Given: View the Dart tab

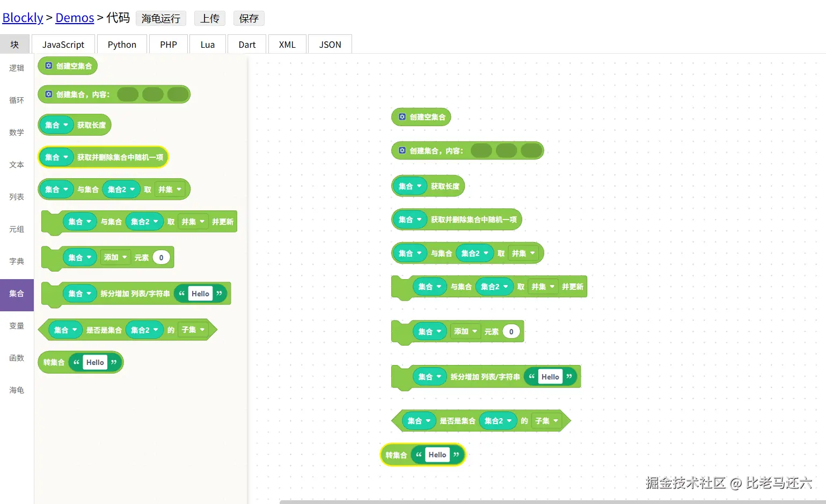Looking at the screenshot, I should [x=247, y=44].
